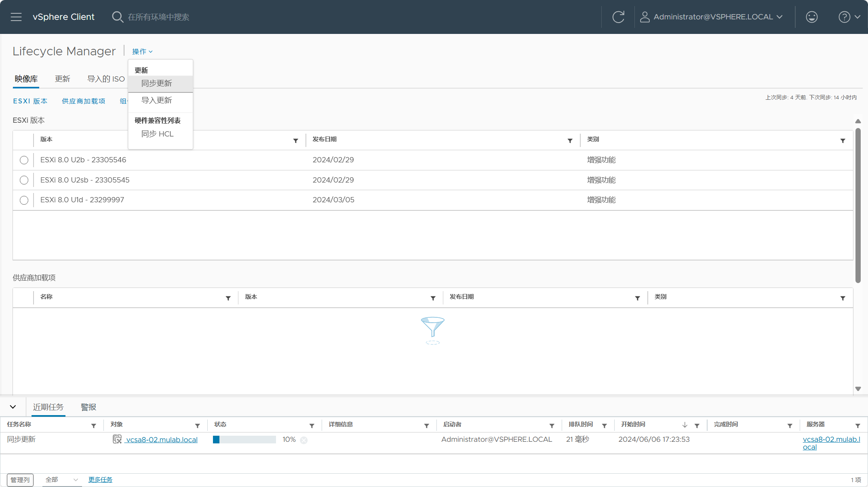Filter tasks by 排队时间 column
Image resolution: width=868 pixels, height=487 pixels.
(x=605, y=426)
